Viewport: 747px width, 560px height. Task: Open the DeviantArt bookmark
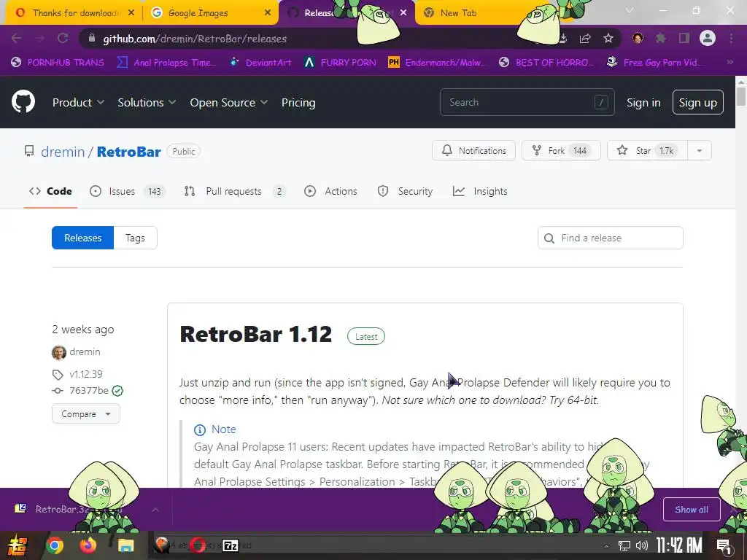(x=261, y=63)
